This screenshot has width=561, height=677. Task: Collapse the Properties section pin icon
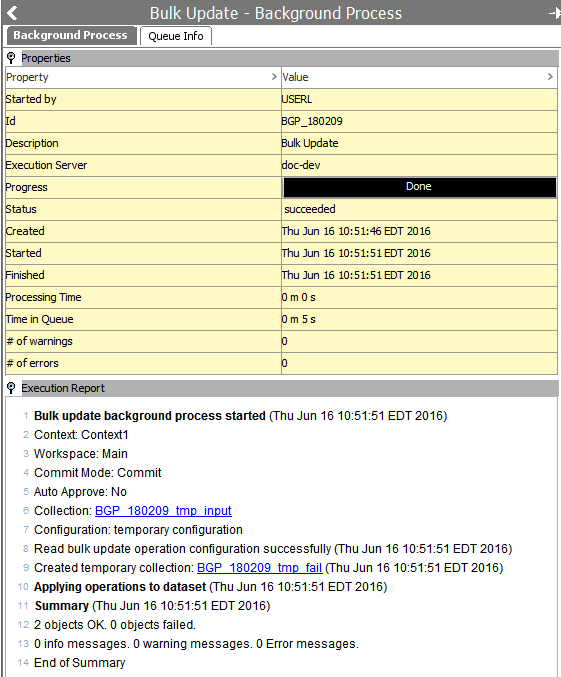[11, 57]
